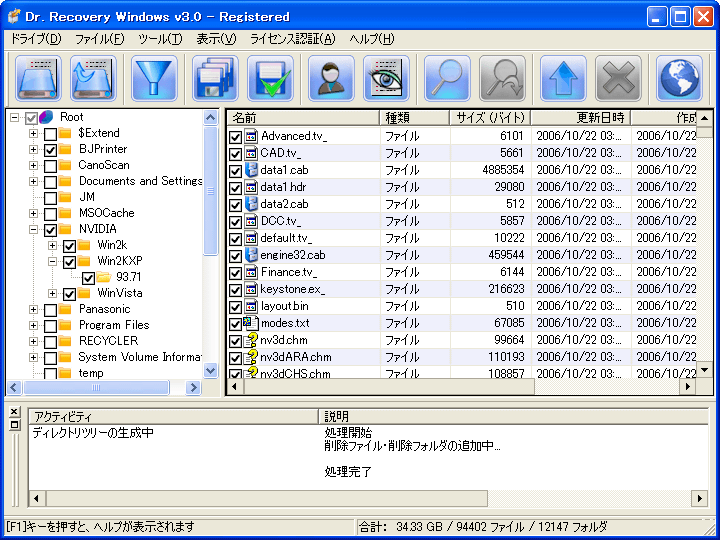Uncheck the BJPrinter folder checkbox
720x540 pixels.
[x=51, y=150]
